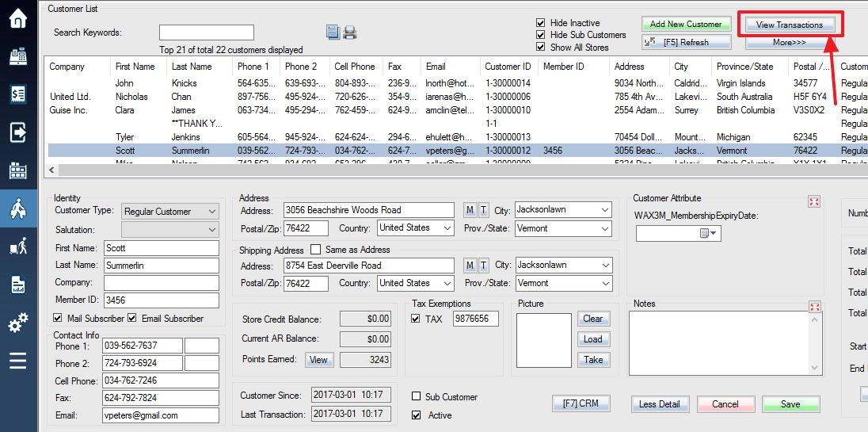Click the Save button
Image resolution: width=868 pixels, height=432 pixels.
790,403
